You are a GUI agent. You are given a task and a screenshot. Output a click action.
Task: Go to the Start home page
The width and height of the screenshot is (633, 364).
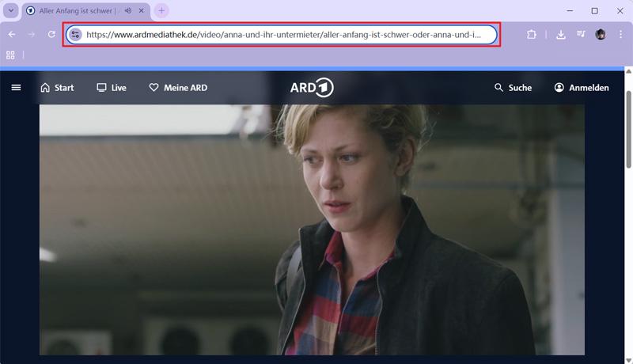point(57,88)
